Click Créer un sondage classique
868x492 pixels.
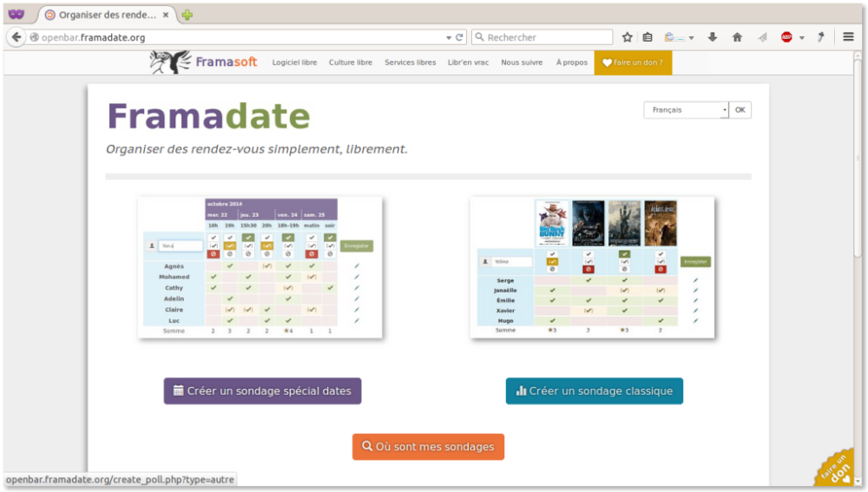point(595,390)
